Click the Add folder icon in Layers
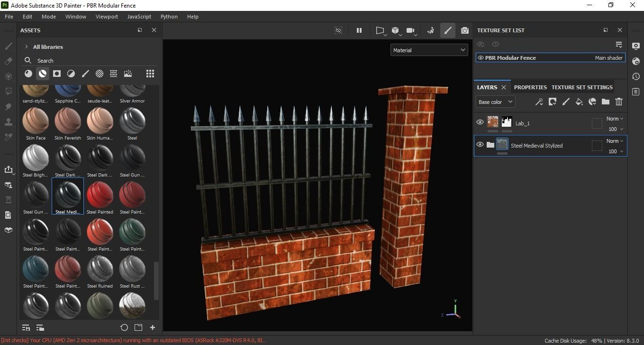 606,102
